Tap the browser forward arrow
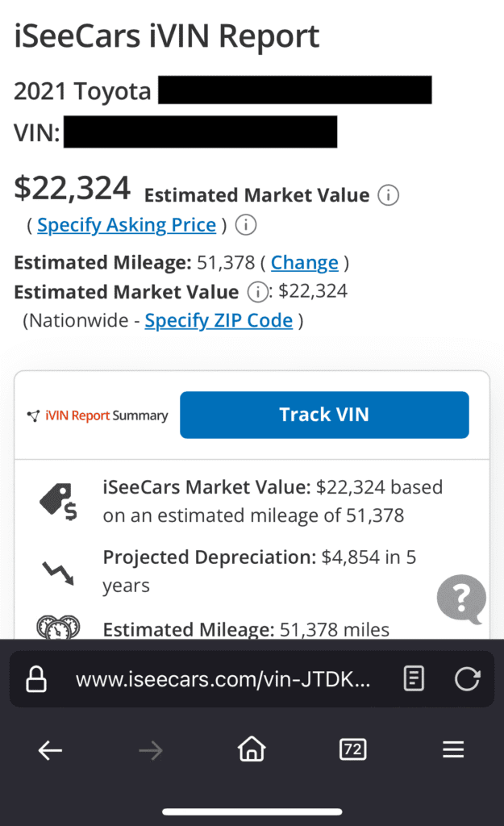Viewport: 504px width, 826px height. click(151, 750)
